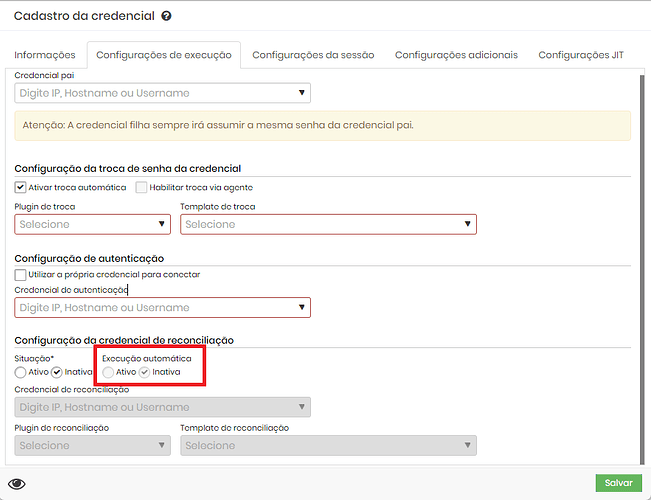Select Ativo under Execução automática
The image size is (651, 500).
point(109,372)
